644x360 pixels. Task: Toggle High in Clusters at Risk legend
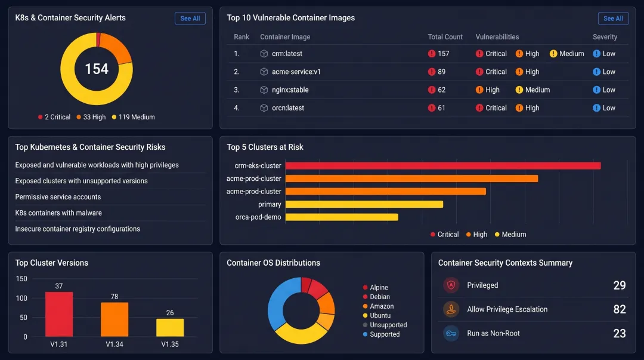coord(476,235)
